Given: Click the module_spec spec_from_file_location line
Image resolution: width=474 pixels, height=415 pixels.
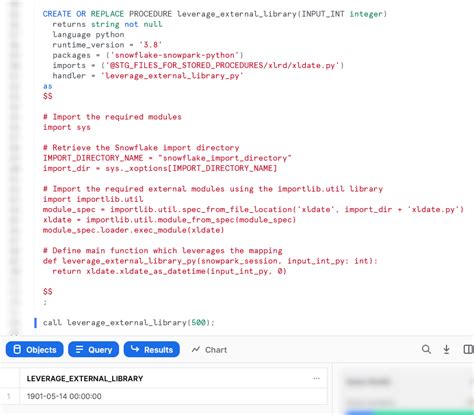Looking at the screenshot, I should [x=253, y=210].
